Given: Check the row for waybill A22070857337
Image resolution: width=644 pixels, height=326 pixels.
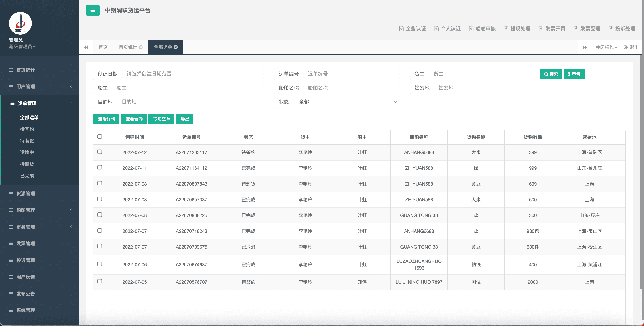Looking at the screenshot, I should 100,199.
